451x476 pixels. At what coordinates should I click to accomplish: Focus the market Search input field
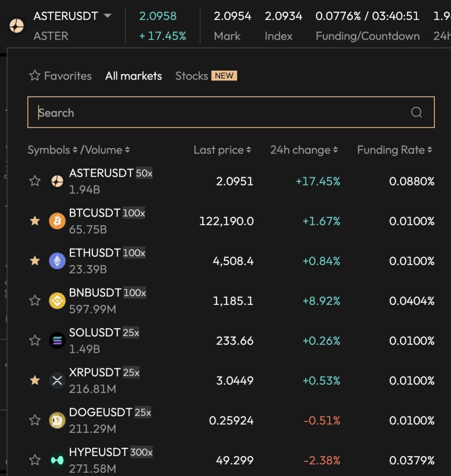pyautogui.click(x=219, y=112)
